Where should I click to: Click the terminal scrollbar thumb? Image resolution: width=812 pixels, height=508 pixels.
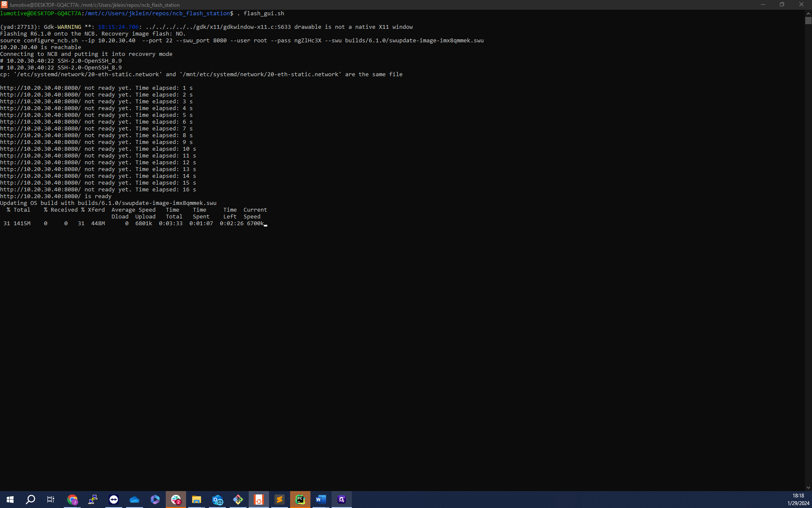(808, 21)
